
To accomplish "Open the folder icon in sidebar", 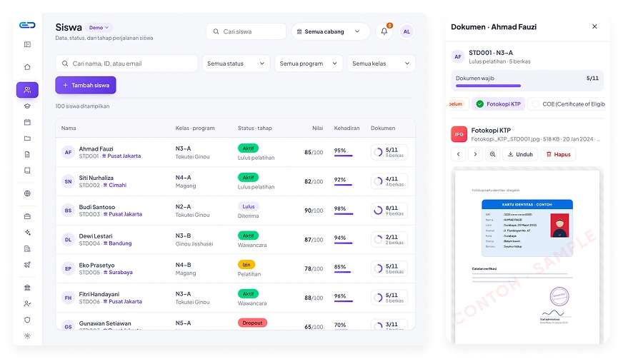I will pyautogui.click(x=27, y=138).
